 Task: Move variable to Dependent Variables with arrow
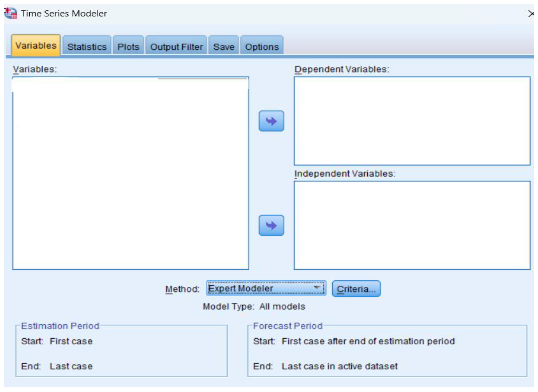coord(271,121)
